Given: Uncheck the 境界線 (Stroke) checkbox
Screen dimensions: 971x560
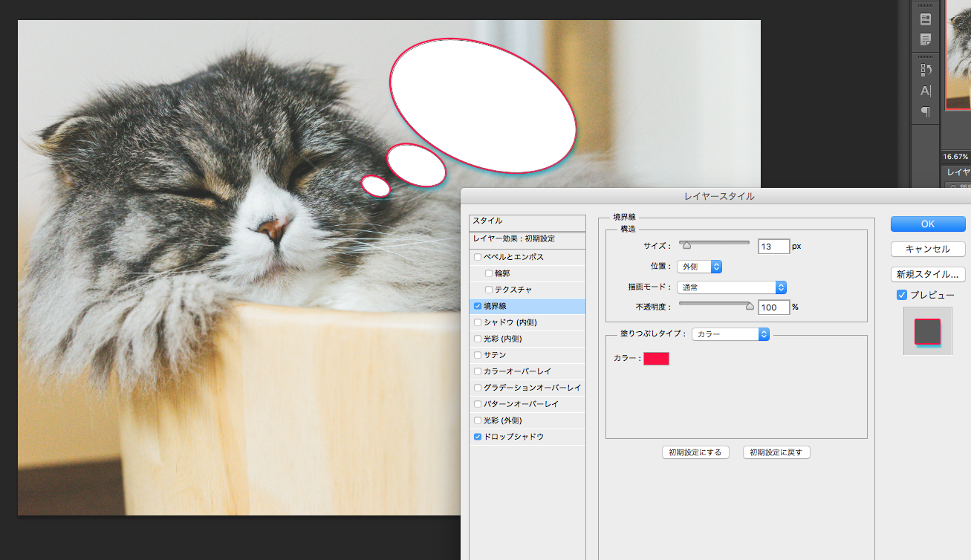Looking at the screenshot, I should coord(478,306).
